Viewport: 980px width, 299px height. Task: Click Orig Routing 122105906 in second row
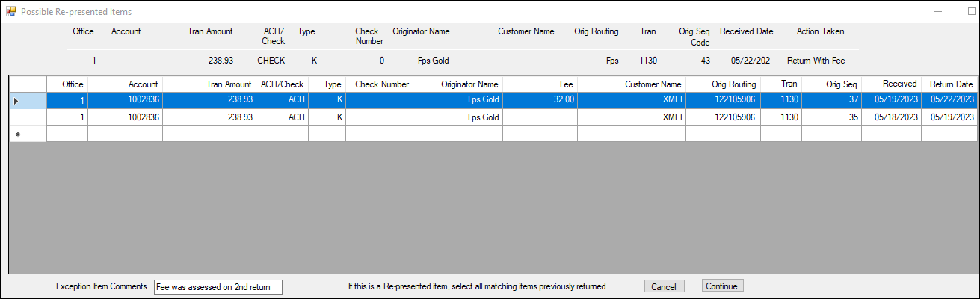pos(723,117)
